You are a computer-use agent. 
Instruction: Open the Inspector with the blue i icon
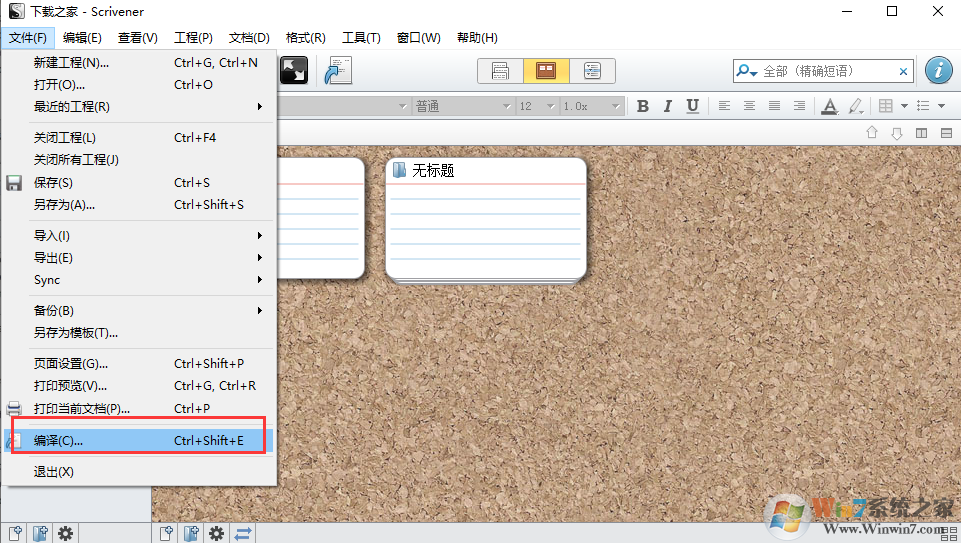pos(938,70)
